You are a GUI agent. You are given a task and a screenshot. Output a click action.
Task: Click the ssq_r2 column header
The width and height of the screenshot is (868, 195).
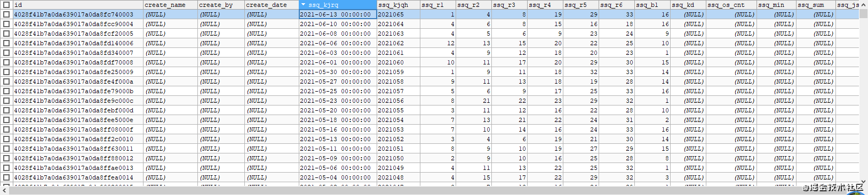(x=474, y=5)
